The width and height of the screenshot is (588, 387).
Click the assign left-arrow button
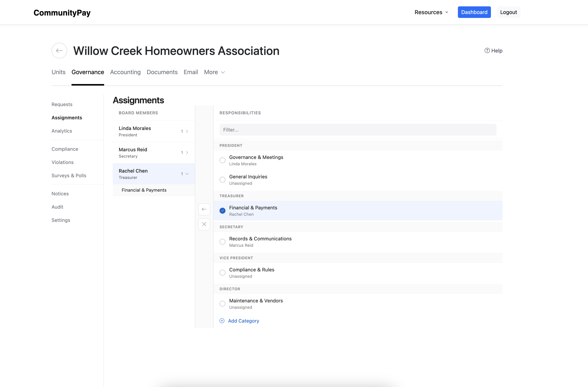click(204, 209)
